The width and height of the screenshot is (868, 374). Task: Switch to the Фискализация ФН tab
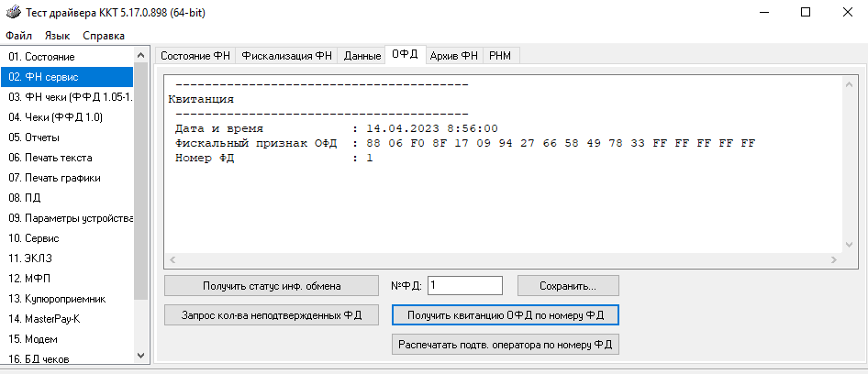coord(286,56)
